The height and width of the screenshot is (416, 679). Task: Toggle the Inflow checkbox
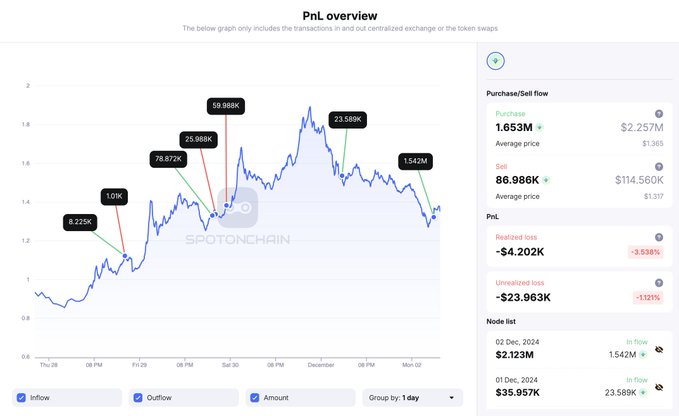[x=21, y=397]
